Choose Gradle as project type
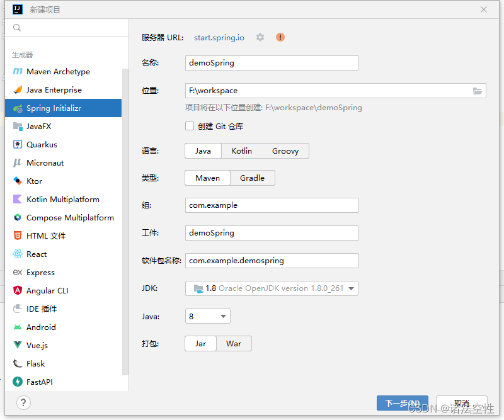This screenshot has height=420, width=504. (253, 178)
